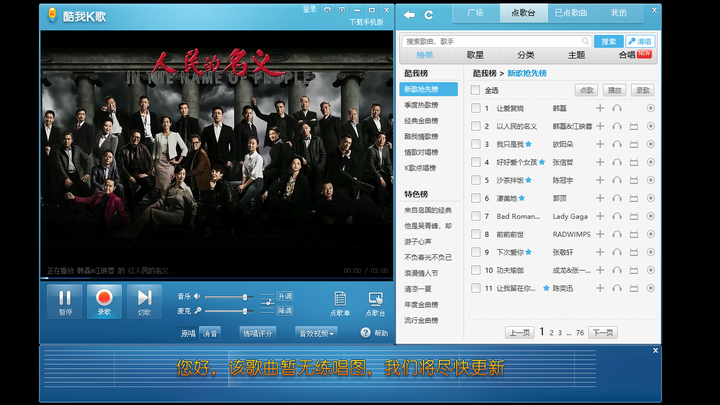
Task: Click the 清唱 a cappella button
Action: pyautogui.click(x=640, y=41)
